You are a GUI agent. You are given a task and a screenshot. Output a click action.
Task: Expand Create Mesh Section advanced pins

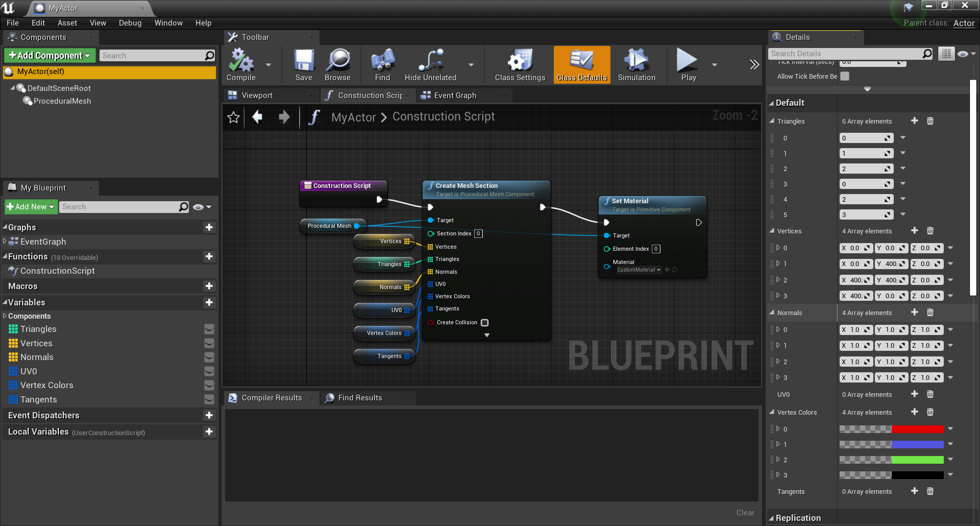tap(487, 336)
